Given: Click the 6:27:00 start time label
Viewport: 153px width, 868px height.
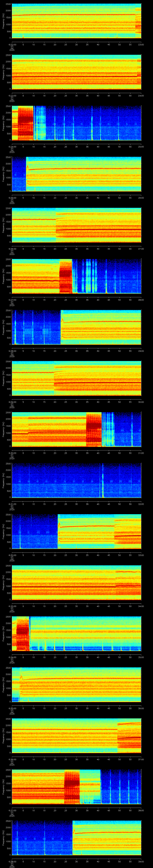Looking at the screenshot, I should (12, 300).
